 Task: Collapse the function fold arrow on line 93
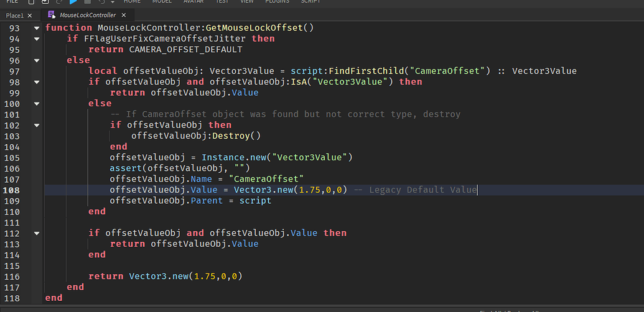37,28
